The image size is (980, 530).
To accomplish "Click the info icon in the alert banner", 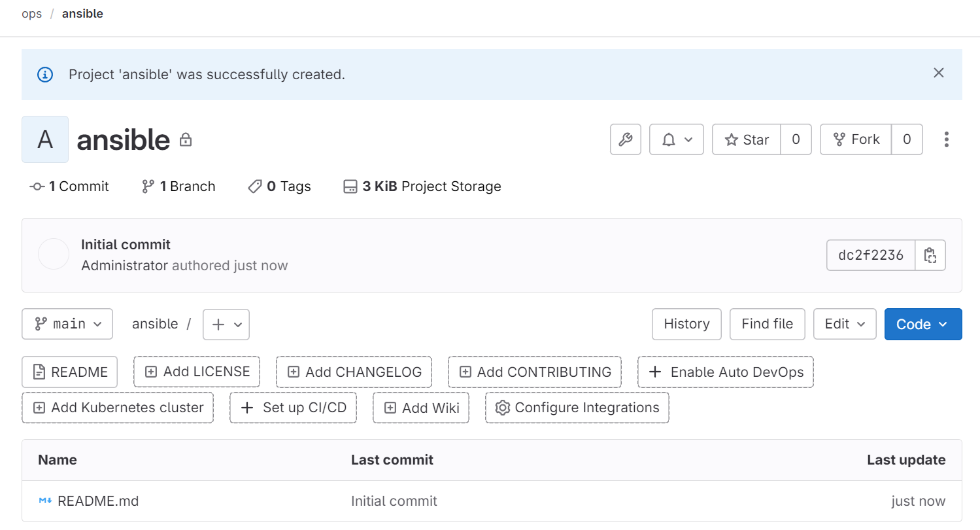I will point(45,75).
